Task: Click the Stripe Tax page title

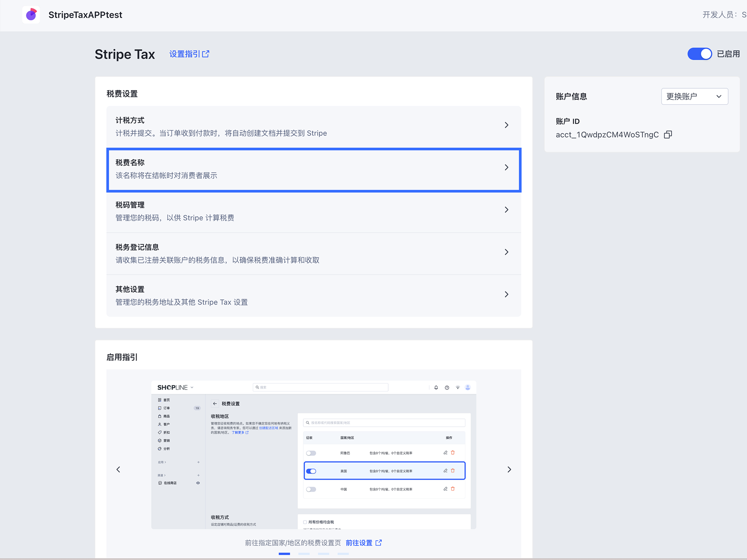Action: (125, 55)
